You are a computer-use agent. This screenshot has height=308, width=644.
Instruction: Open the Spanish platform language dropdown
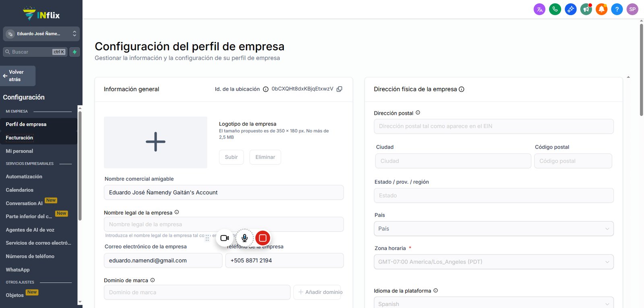(494, 303)
